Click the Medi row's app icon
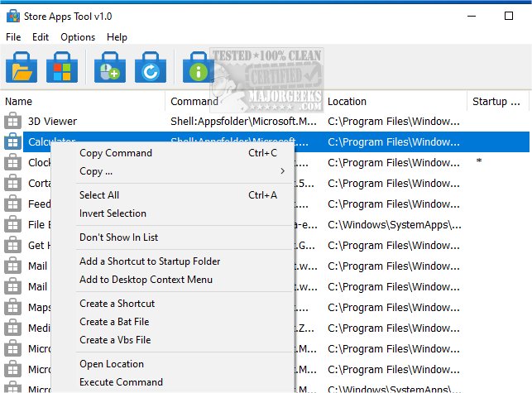Screen dimensions: 532x393 [12, 328]
